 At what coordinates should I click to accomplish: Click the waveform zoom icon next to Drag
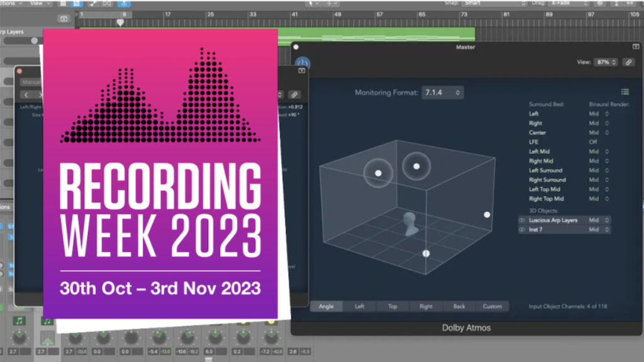[x=600, y=3]
